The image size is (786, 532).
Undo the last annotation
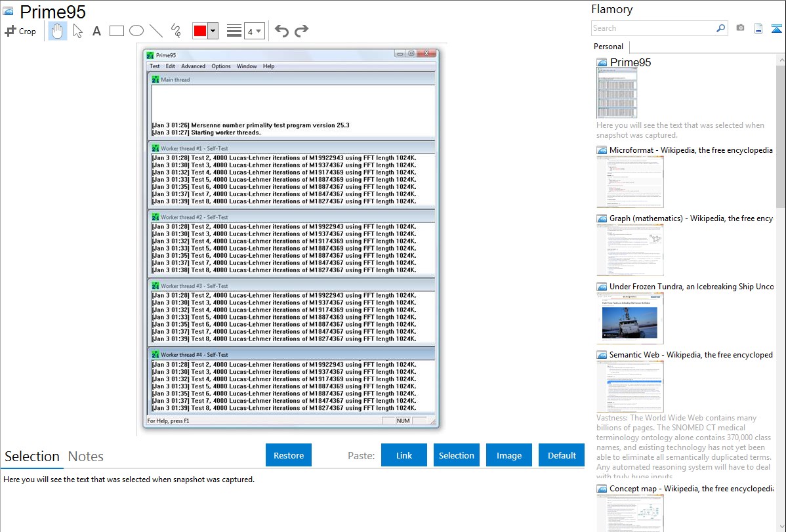click(x=281, y=31)
